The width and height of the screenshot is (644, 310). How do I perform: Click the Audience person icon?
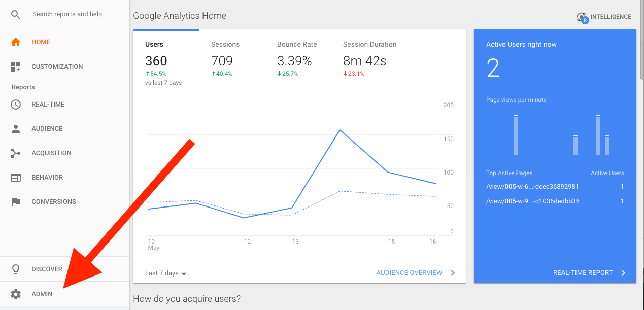click(16, 129)
